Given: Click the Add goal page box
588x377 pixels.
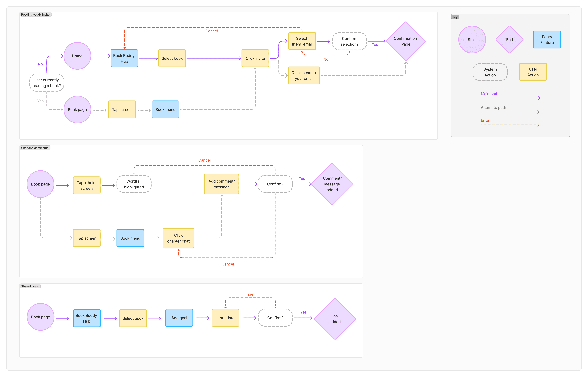Looking at the screenshot, I should point(179,318).
